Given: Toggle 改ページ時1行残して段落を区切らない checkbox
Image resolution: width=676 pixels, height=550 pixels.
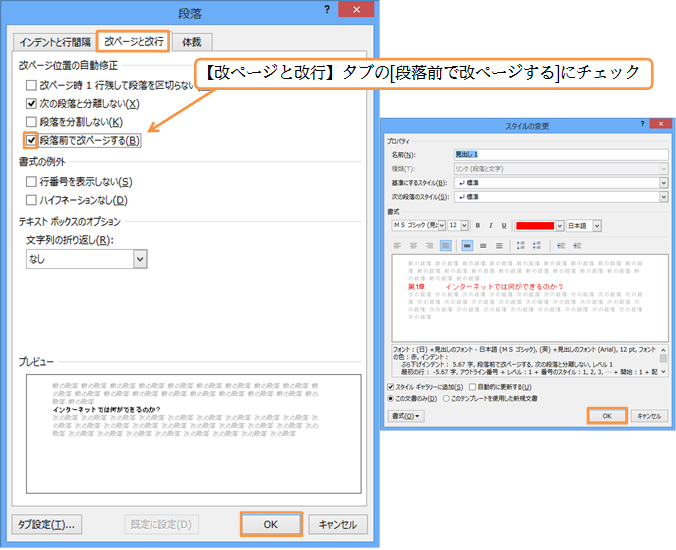Looking at the screenshot, I should 31,85.
